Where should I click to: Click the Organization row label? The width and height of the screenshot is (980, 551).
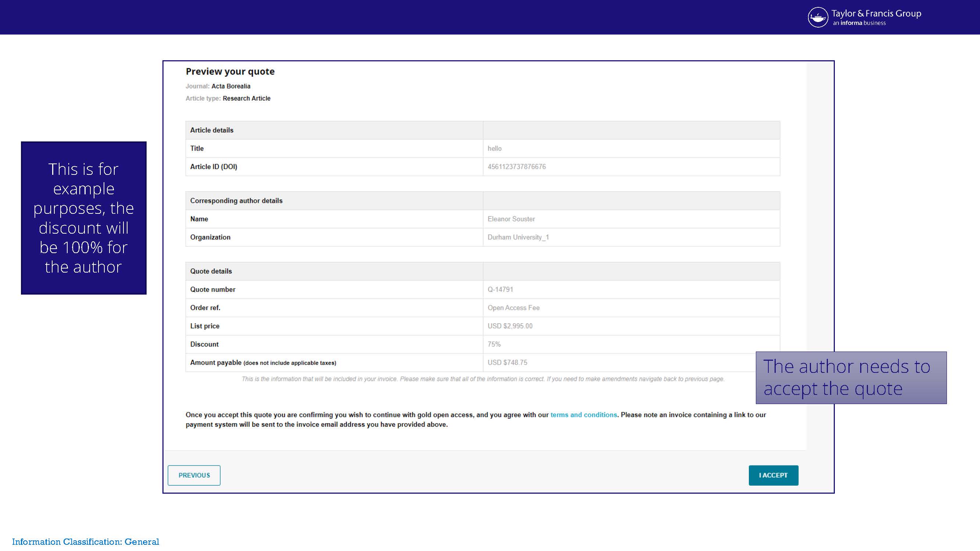[211, 237]
